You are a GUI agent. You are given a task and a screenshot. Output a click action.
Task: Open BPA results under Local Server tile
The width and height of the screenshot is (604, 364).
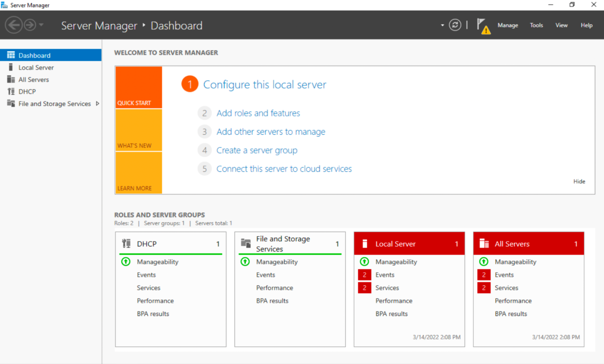(392, 314)
